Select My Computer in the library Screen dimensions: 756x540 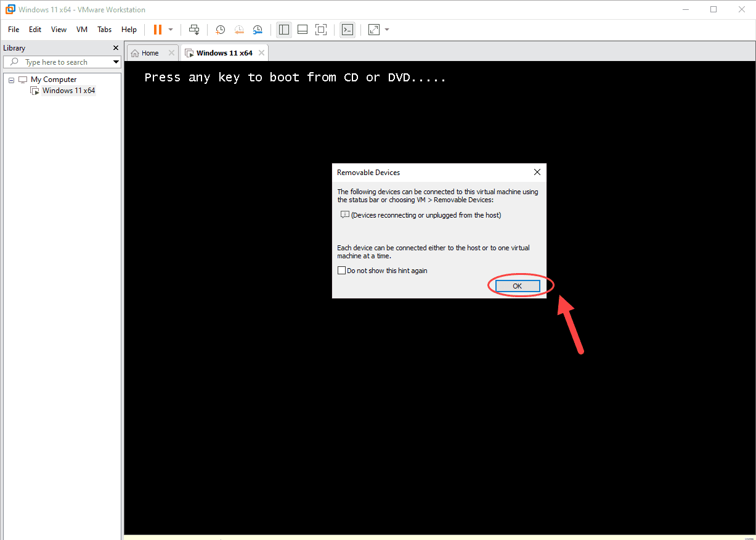pos(54,80)
